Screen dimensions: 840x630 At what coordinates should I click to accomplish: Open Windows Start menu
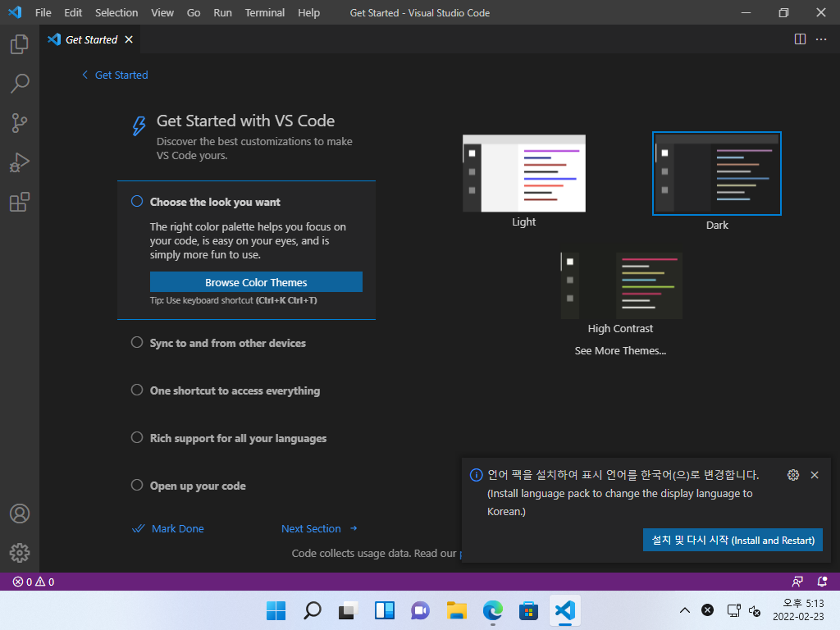pos(276,610)
